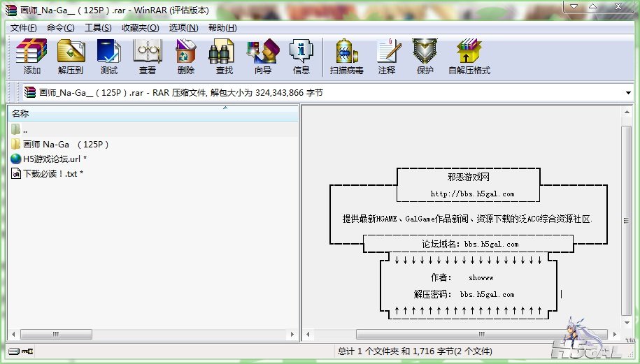This screenshot has width=640, height=364.
Task: Click the 论坛域名: bbs.h5gal.com line
Action: 470,244
